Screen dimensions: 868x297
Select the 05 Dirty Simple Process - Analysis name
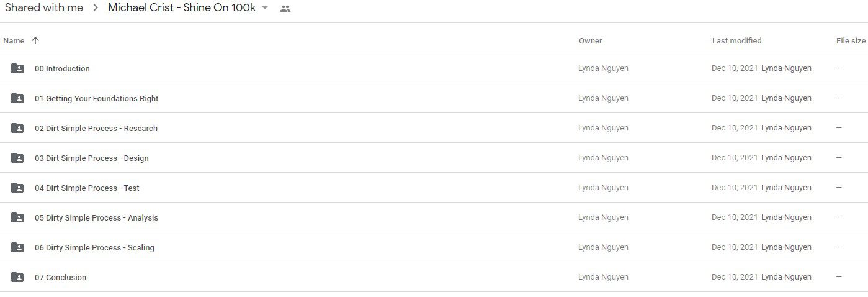tap(96, 217)
